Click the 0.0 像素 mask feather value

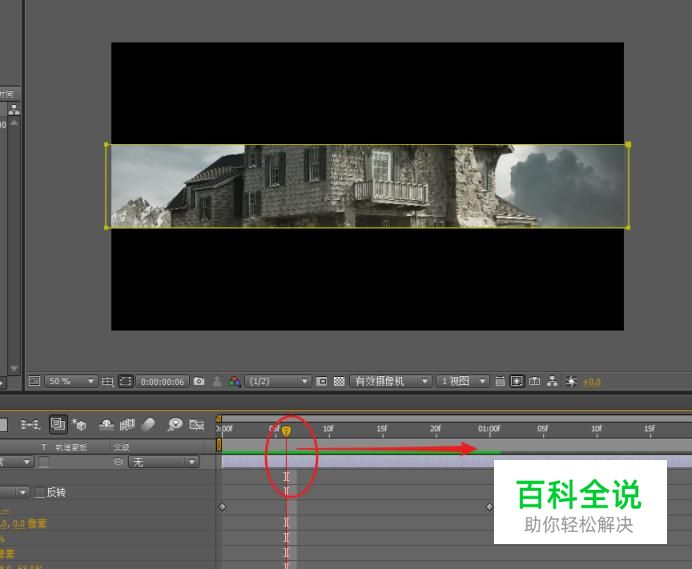29,524
